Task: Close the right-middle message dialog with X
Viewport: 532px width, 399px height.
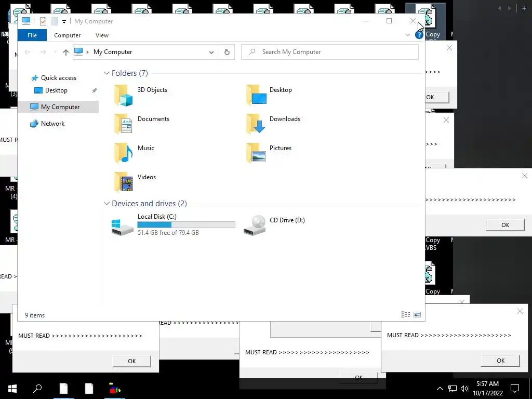Action: pyautogui.click(x=525, y=176)
